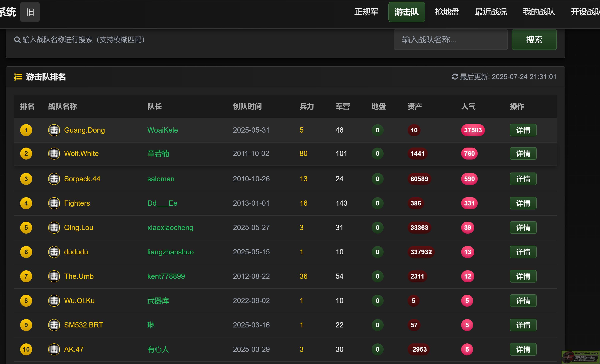Select the 游击队 tab

406,12
